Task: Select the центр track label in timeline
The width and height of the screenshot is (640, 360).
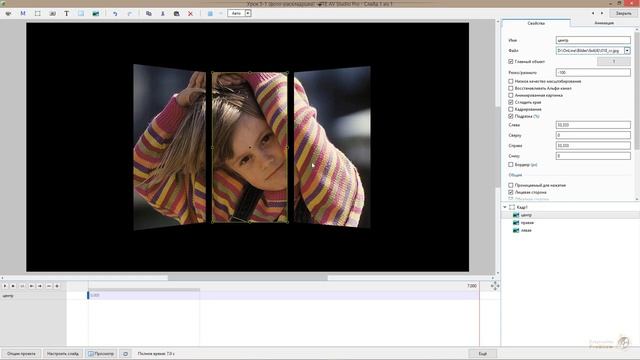Action: click(8, 296)
